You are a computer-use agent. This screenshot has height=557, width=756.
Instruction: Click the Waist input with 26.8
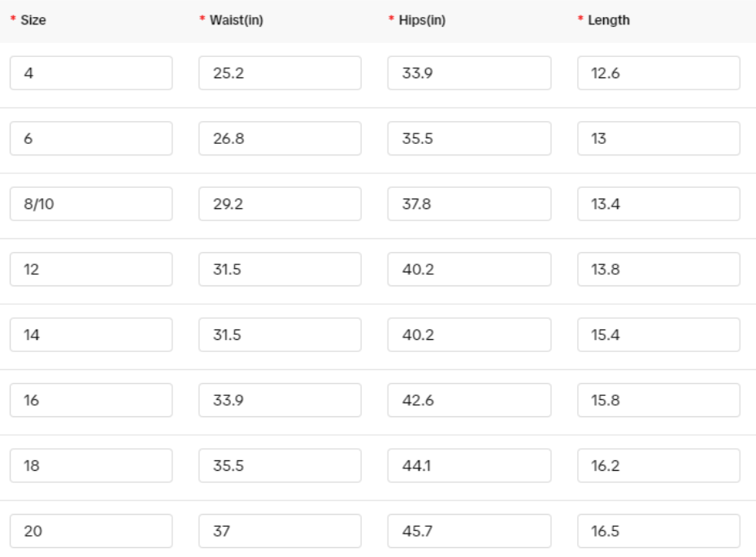pos(280,138)
